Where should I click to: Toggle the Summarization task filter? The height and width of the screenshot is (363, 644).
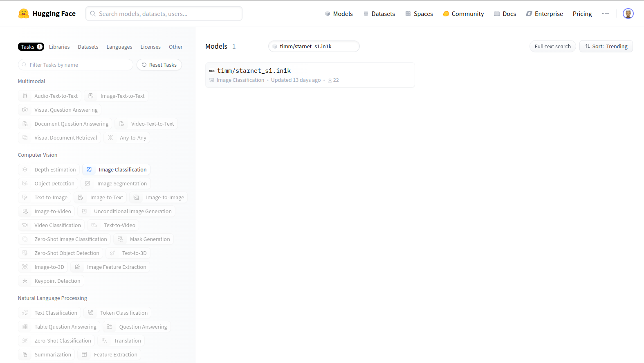coord(46,354)
